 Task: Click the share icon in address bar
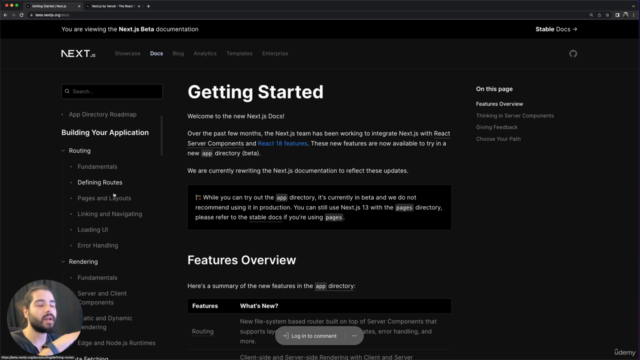click(x=599, y=15)
